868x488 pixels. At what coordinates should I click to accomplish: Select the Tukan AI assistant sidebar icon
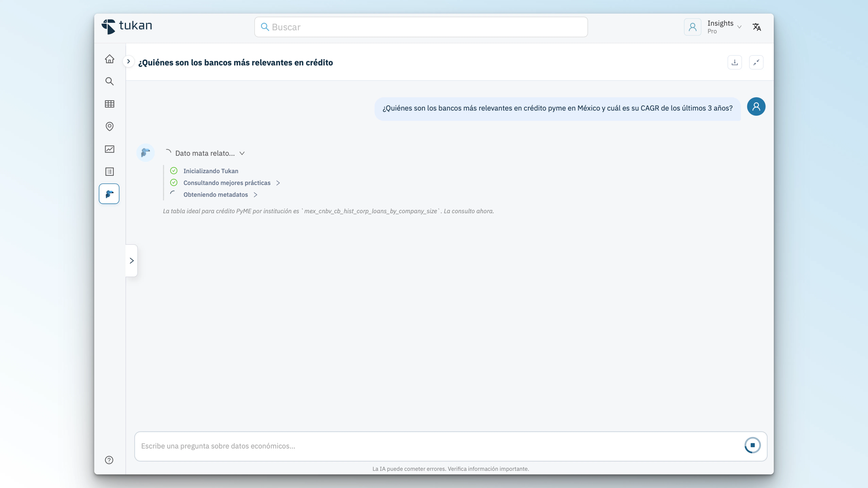[x=109, y=194]
